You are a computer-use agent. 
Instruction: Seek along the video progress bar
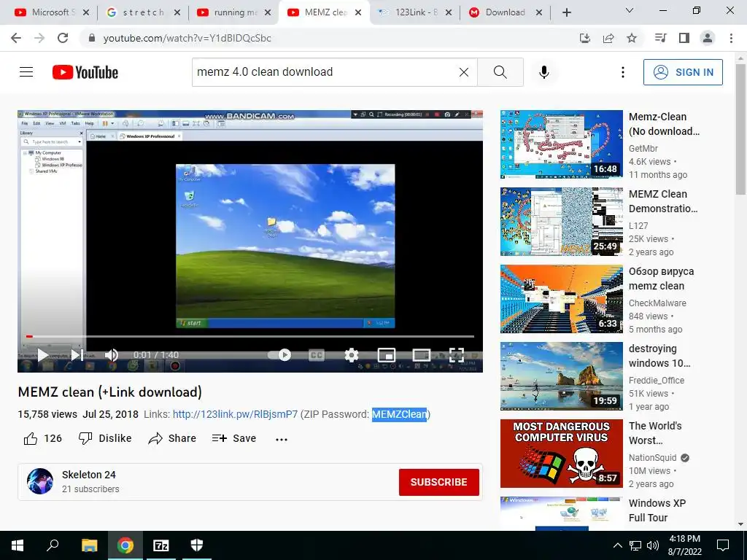[x=250, y=336]
